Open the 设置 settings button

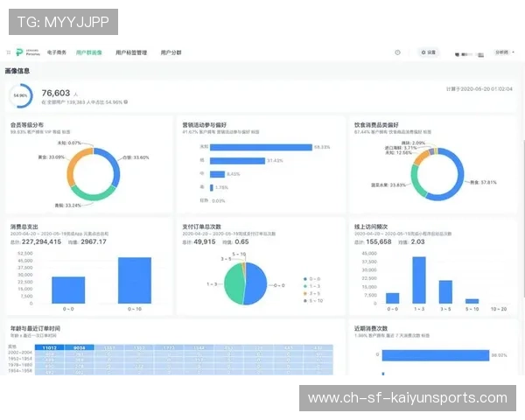pyautogui.click(x=428, y=52)
